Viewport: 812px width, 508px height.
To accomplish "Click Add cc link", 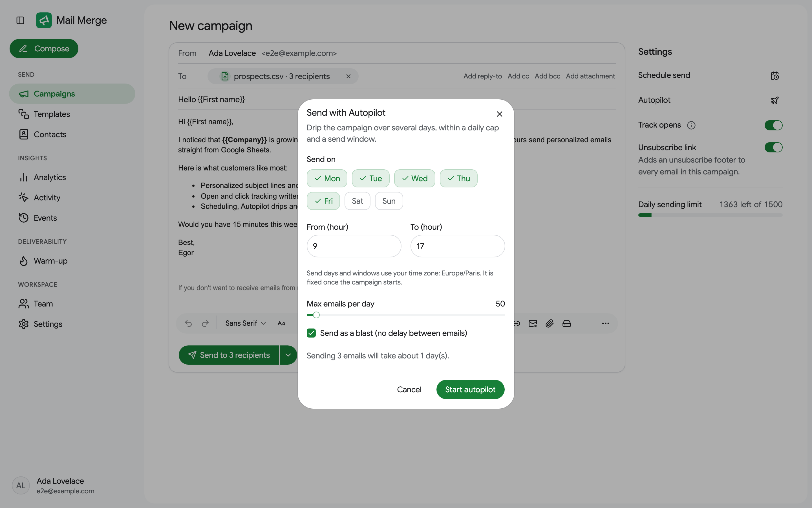I will click(518, 76).
